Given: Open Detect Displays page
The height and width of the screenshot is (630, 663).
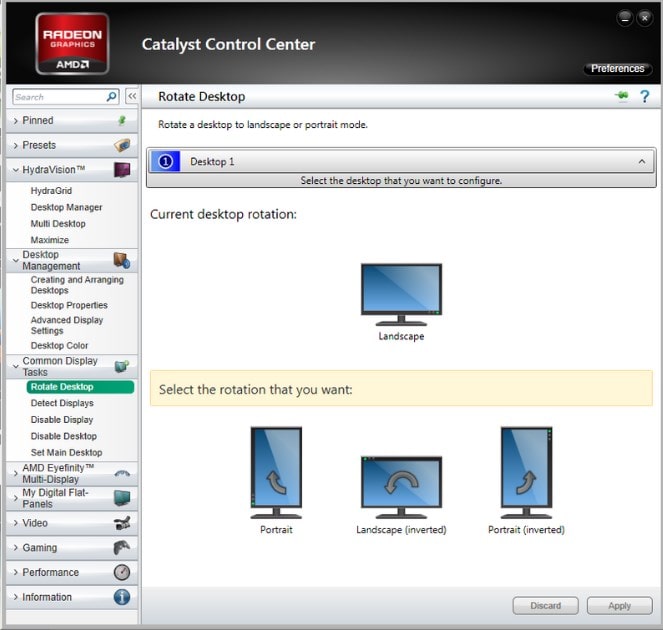Looking at the screenshot, I should (x=62, y=403).
